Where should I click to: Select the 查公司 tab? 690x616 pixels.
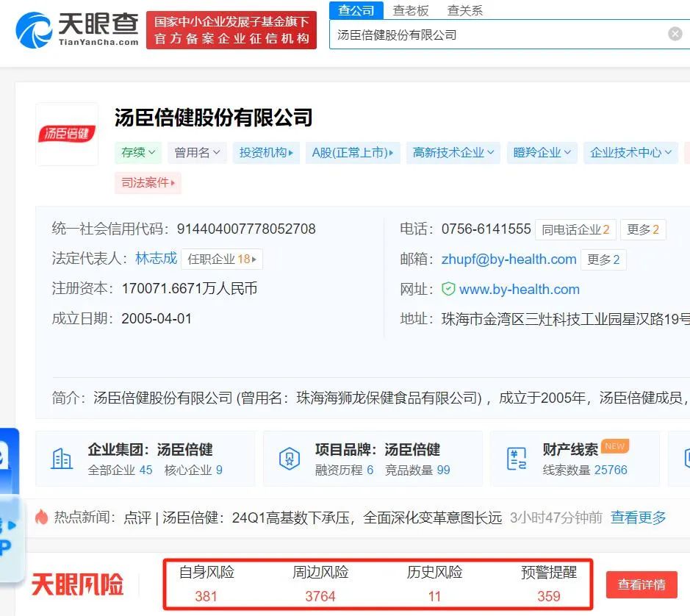pos(356,10)
